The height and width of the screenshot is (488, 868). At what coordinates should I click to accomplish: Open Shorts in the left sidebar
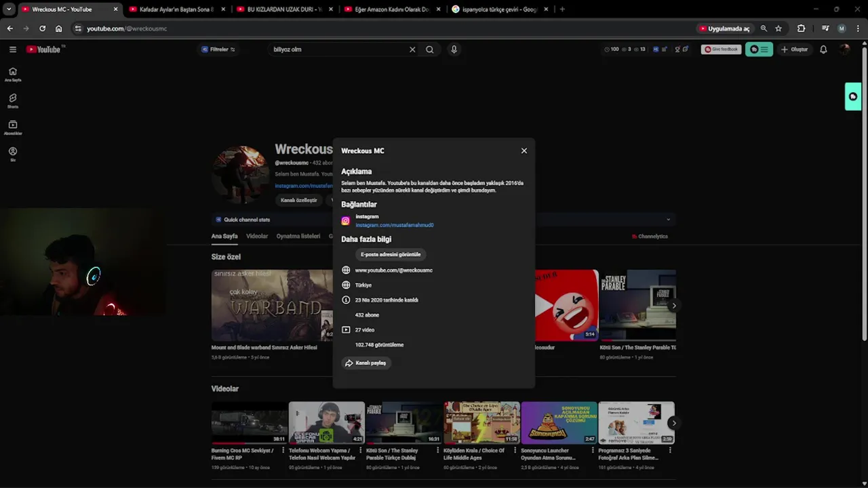(x=12, y=101)
